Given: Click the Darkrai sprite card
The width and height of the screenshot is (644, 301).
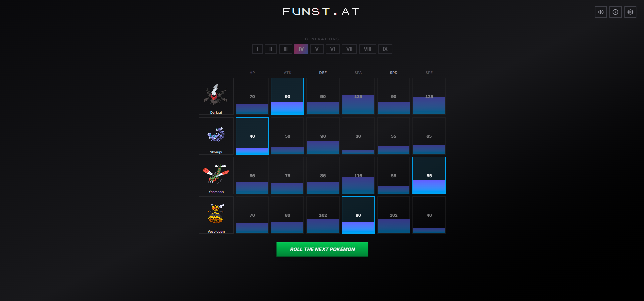Looking at the screenshot, I should (x=216, y=96).
